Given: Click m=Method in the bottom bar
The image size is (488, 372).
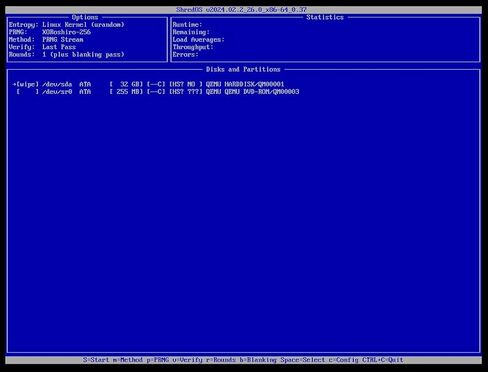Looking at the screenshot, I should tap(128, 360).
